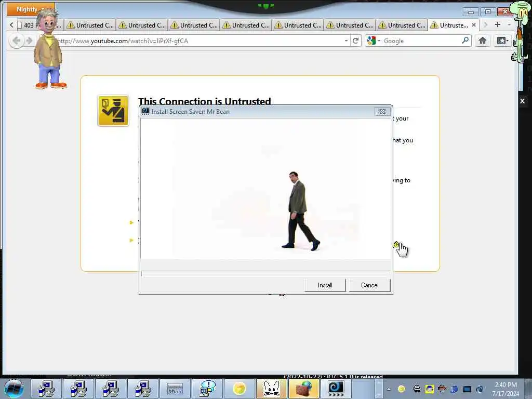Close the active Untruste... tab
The width and height of the screenshot is (532, 399).
[x=474, y=25]
